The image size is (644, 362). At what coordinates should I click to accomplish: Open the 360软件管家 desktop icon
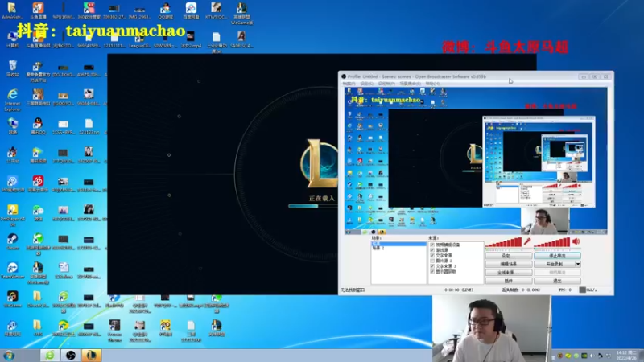pyautogui.click(x=89, y=10)
